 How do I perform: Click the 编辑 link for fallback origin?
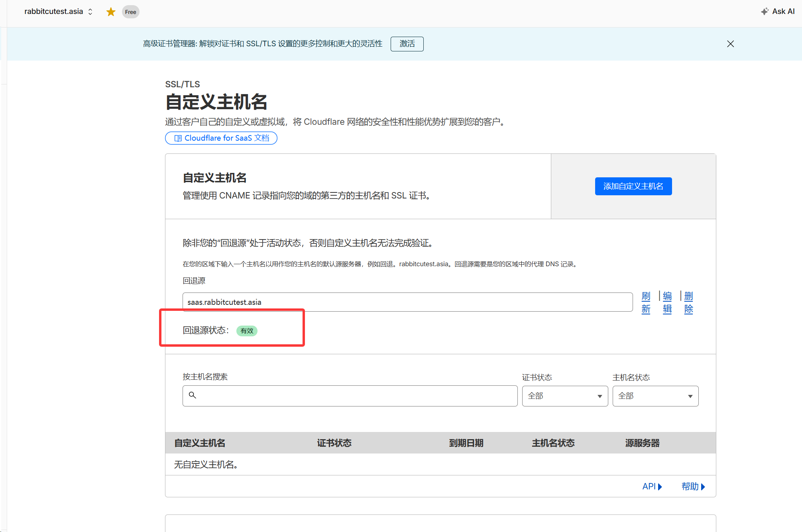click(667, 302)
